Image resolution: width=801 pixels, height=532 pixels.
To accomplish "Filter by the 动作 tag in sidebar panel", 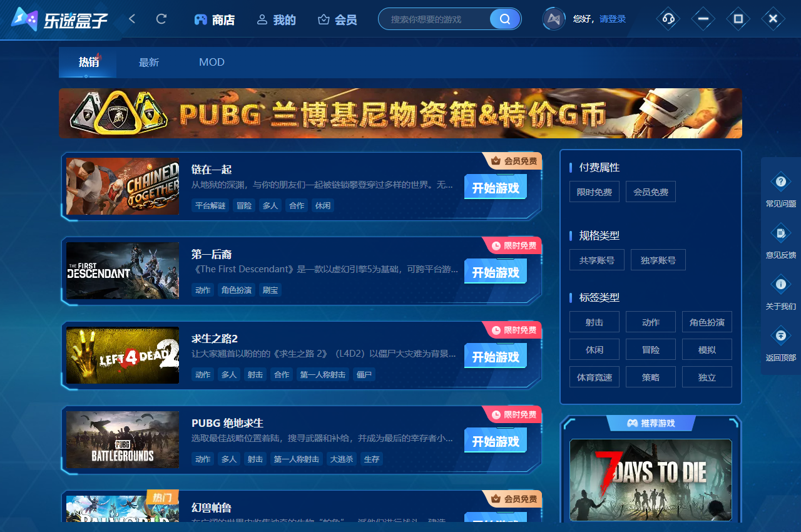I will [x=651, y=322].
